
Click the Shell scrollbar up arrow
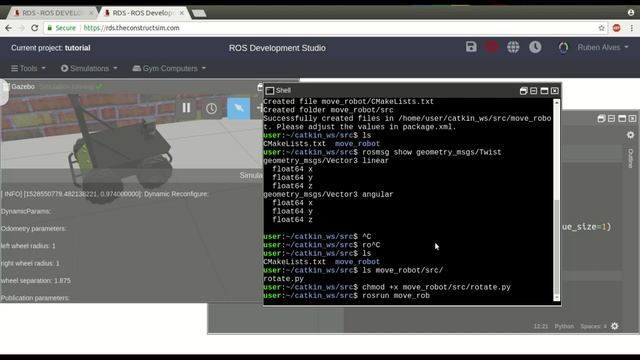click(556, 102)
